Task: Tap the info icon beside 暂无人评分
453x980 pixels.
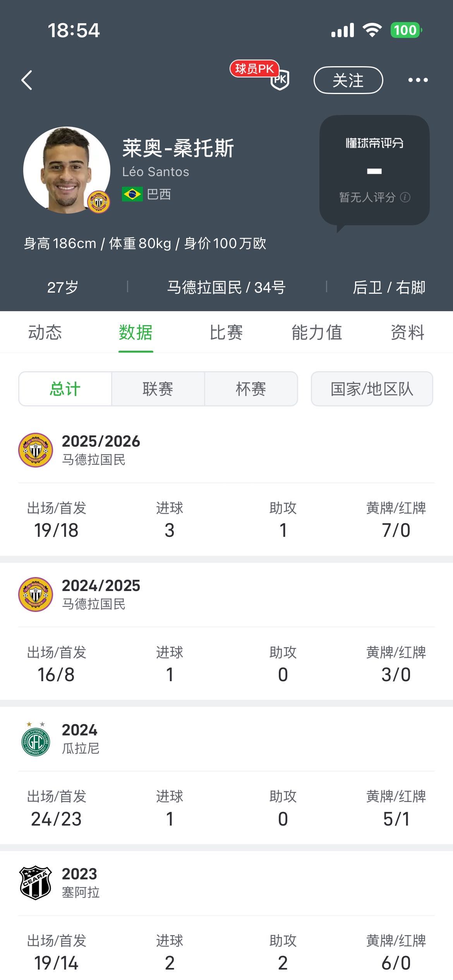Action: point(405,197)
